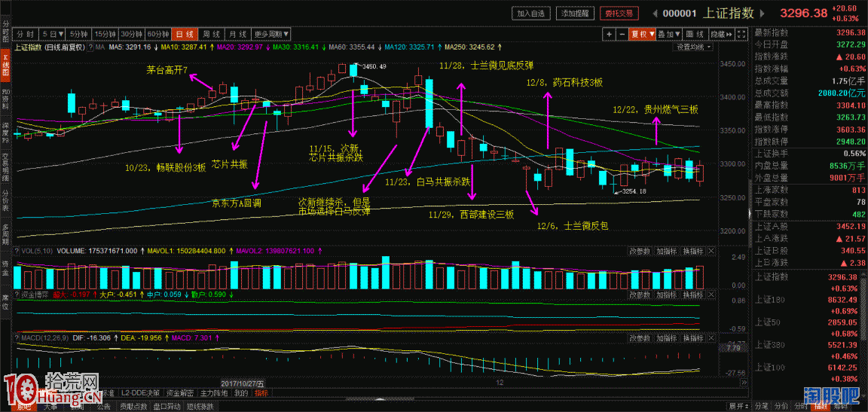
Task: Click the help question mark beside 上证指数 (日线,前复权)
Action: pyautogui.click(x=89, y=47)
